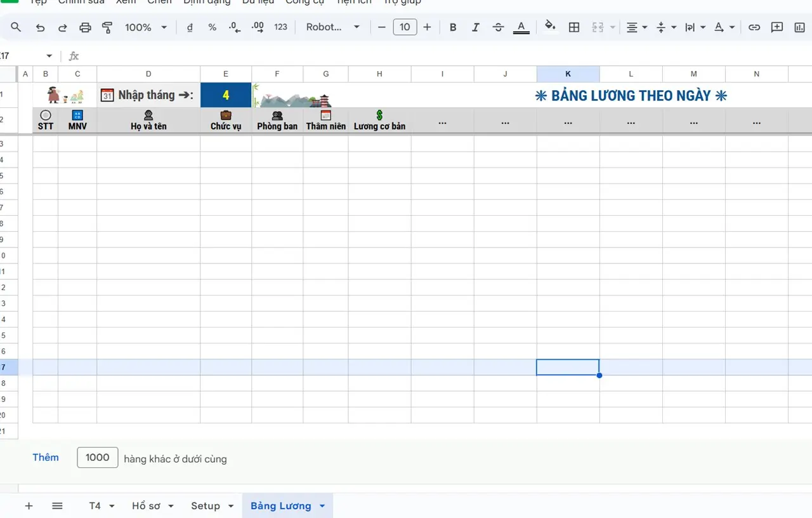Open the 100% zoom dropdown
The height and width of the screenshot is (518, 812).
click(146, 27)
